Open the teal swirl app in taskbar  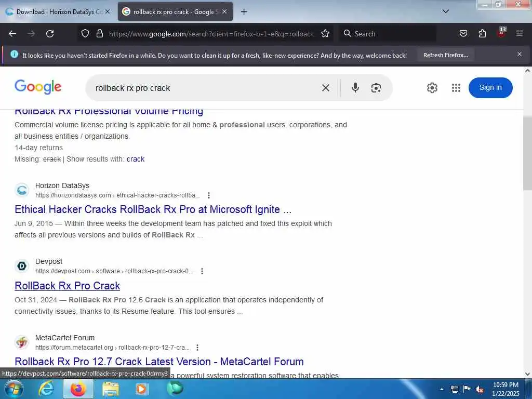point(175,389)
